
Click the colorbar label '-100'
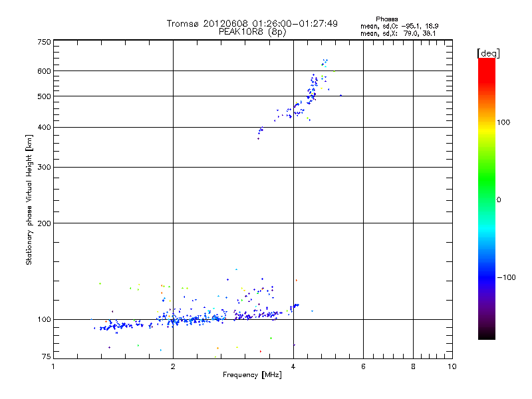coord(506,277)
